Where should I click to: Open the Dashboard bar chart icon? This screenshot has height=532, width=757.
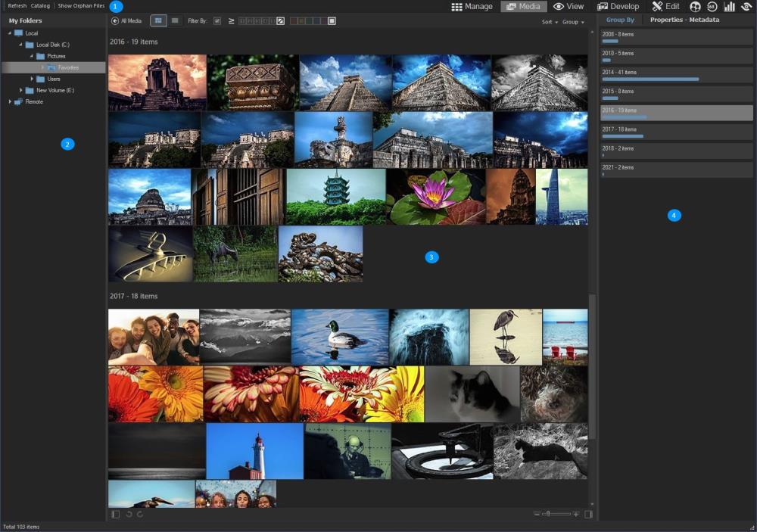pos(729,7)
